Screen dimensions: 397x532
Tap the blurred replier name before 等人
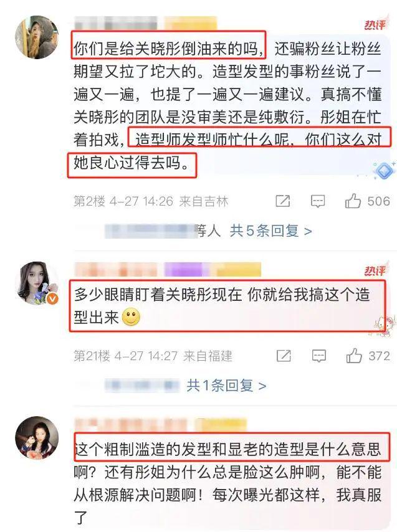[x=151, y=231]
